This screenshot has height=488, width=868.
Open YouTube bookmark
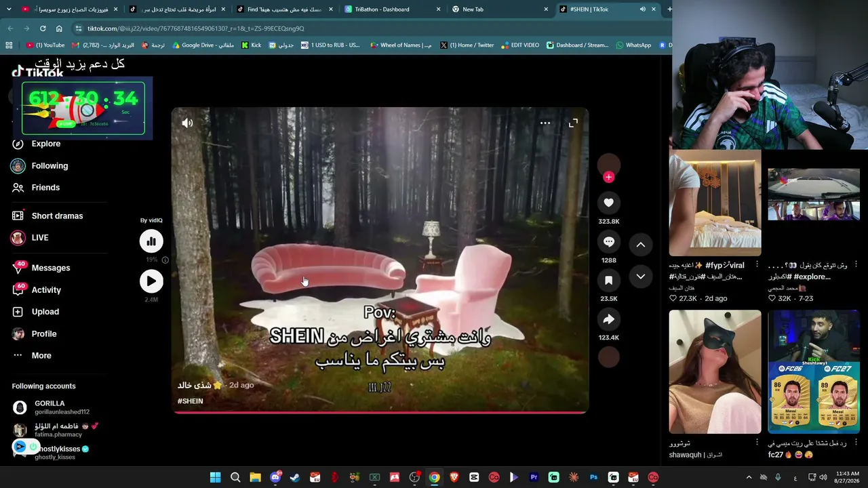45,45
